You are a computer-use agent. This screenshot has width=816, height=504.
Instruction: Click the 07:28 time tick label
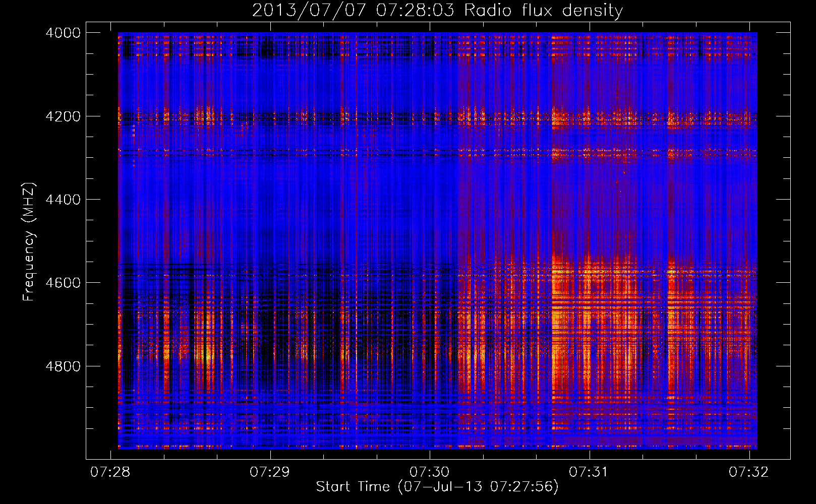(x=110, y=472)
